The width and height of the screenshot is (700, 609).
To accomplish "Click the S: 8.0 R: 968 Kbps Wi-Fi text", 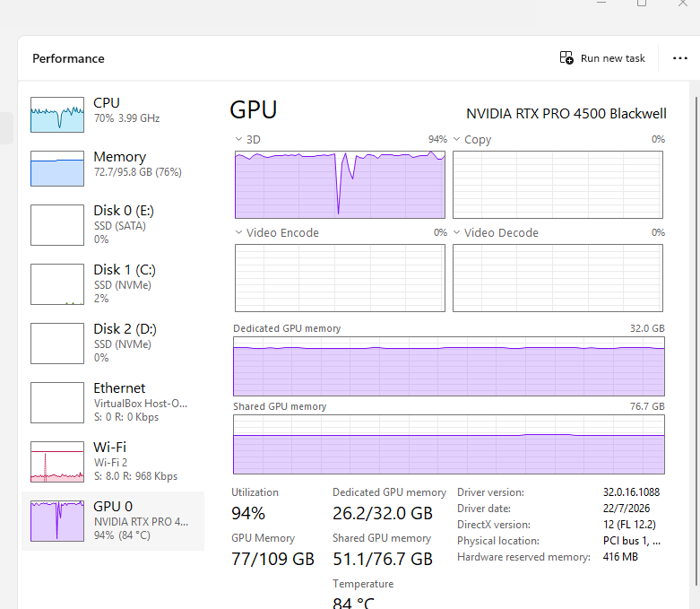I will (x=135, y=476).
